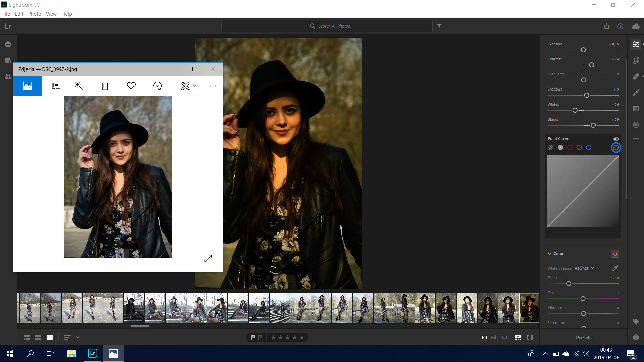Open the Help menu
The width and height of the screenshot is (644, 362).
pos(67,14)
